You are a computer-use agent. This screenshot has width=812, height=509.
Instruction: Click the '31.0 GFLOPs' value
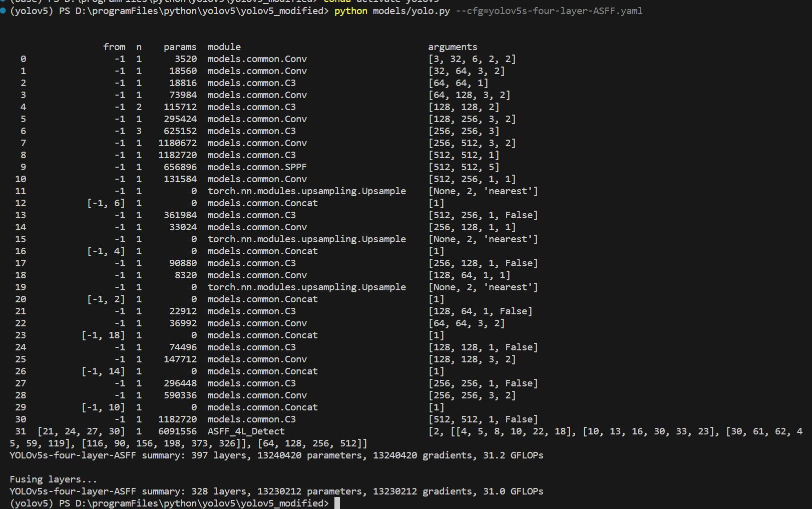(513, 491)
